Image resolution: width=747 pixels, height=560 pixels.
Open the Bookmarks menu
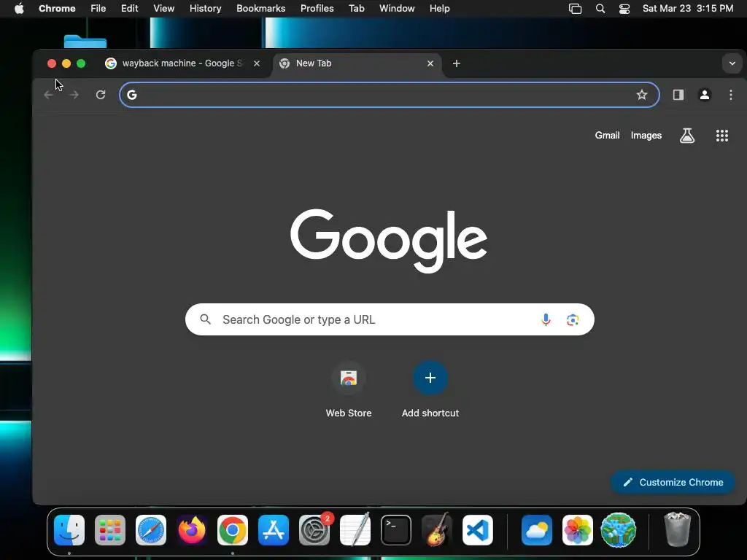point(261,9)
